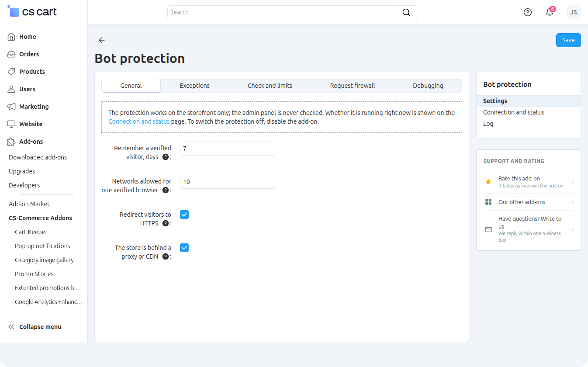Open the notifications bell
The image size is (588, 367).
(550, 12)
